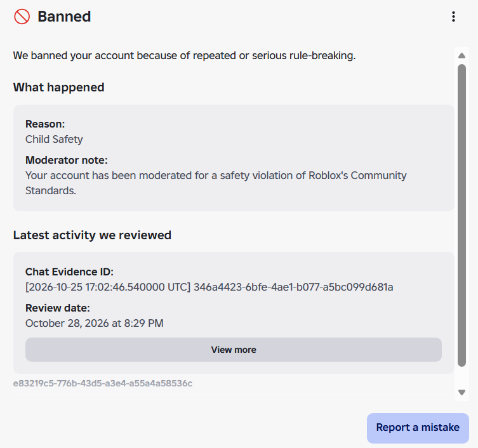Click the Chat Evidence ID value
Viewport: 478px width, 448px height.
(209, 287)
